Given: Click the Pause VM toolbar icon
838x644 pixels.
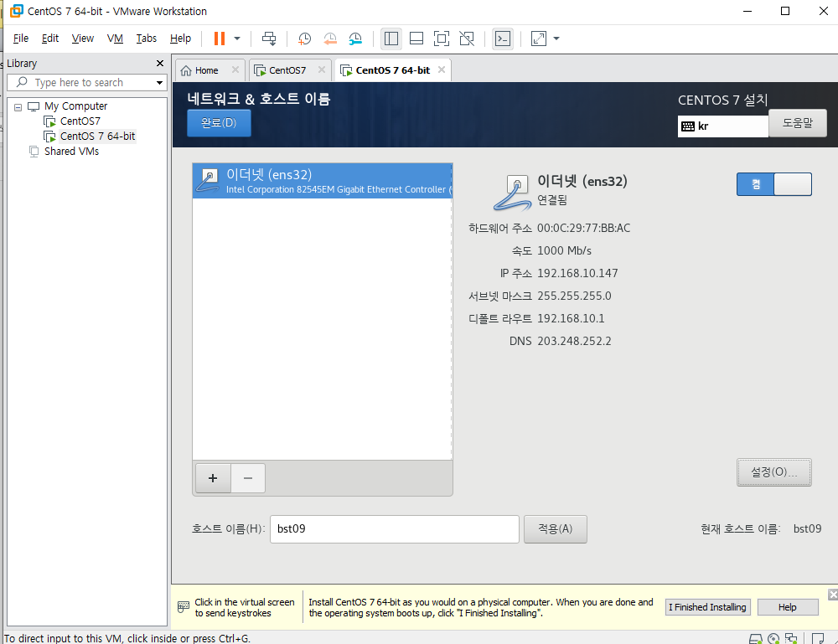Looking at the screenshot, I should pyautogui.click(x=219, y=39).
